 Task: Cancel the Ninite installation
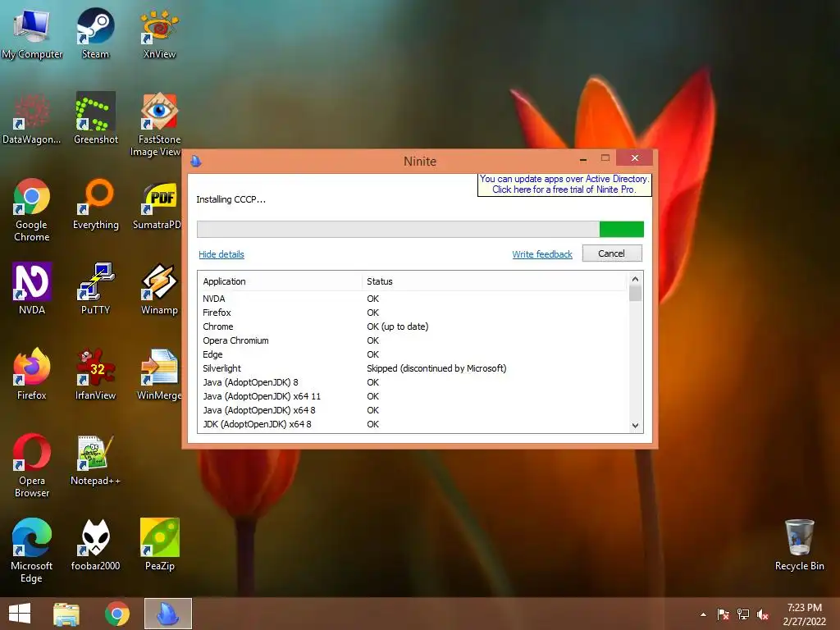click(612, 253)
